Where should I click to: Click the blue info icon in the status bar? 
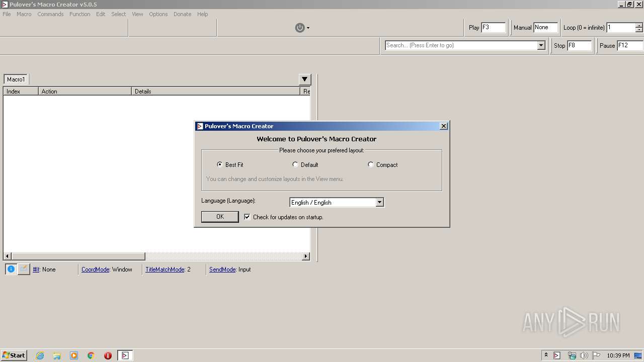11,269
